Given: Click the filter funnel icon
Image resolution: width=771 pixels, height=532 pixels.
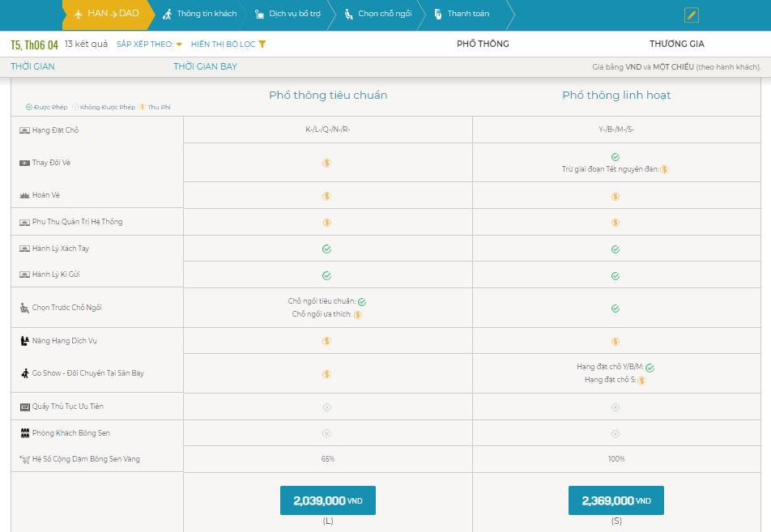Looking at the screenshot, I should click(x=262, y=45).
